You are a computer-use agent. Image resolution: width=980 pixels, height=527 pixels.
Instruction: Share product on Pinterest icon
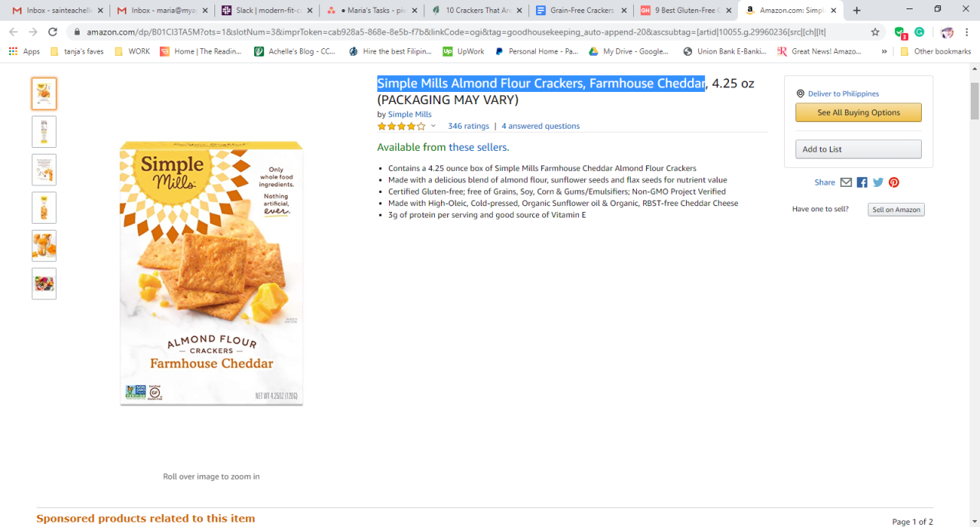(x=893, y=182)
